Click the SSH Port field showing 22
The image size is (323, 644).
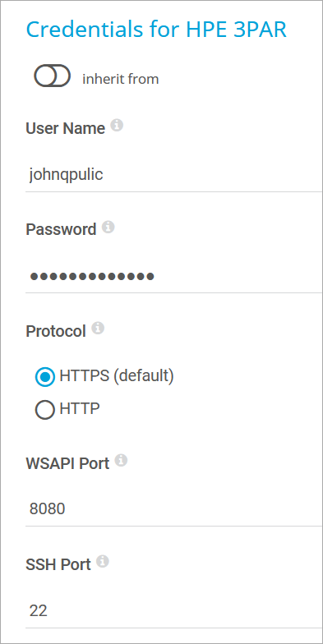point(174,611)
